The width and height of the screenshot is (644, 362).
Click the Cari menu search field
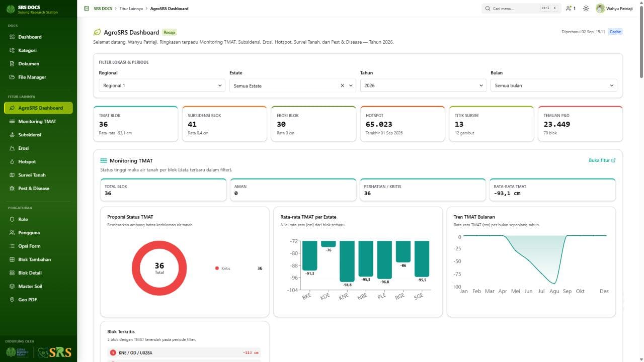[x=521, y=9]
